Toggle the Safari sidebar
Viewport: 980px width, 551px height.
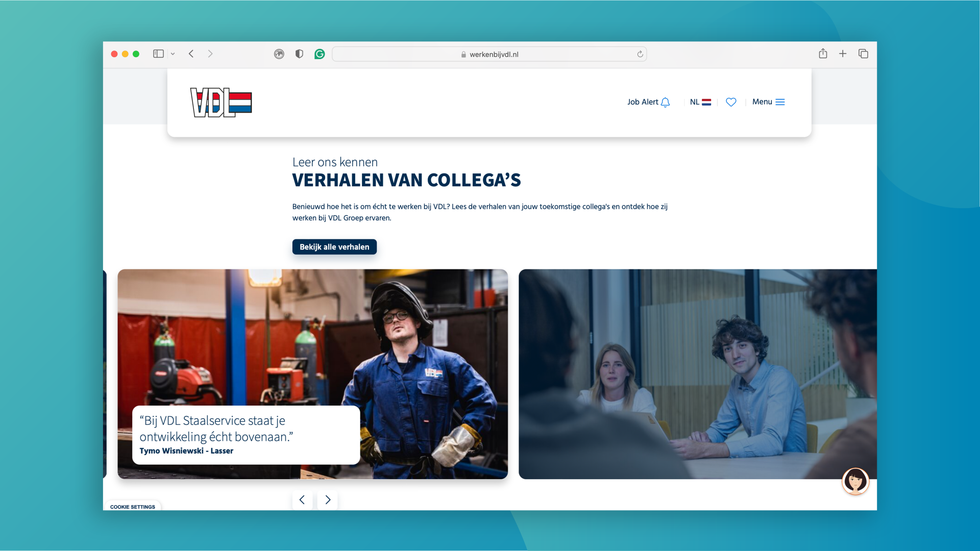click(158, 54)
